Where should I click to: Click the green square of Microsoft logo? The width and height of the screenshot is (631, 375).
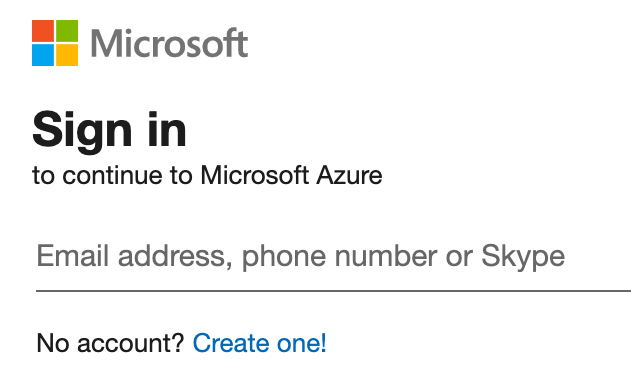pyautogui.click(x=67, y=31)
